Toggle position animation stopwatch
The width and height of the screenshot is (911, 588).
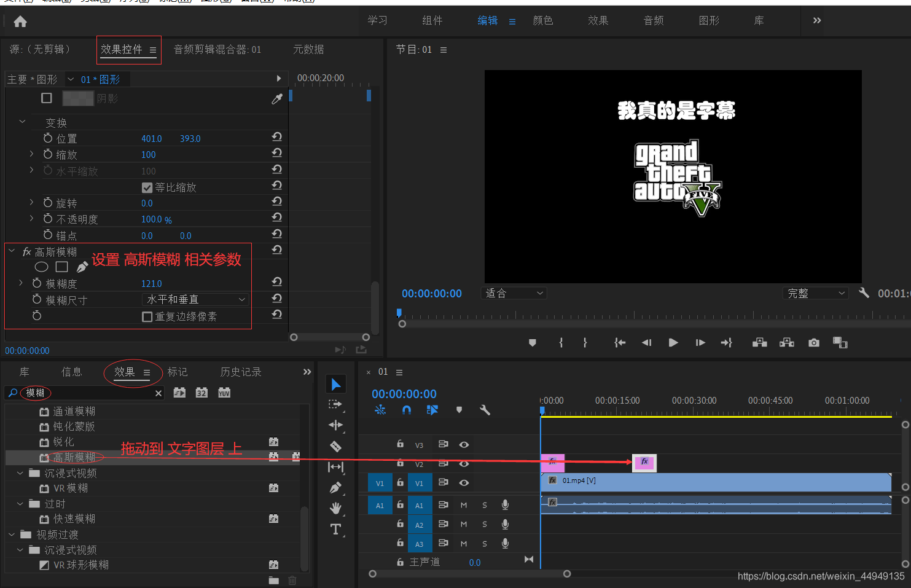[x=48, y=138]
